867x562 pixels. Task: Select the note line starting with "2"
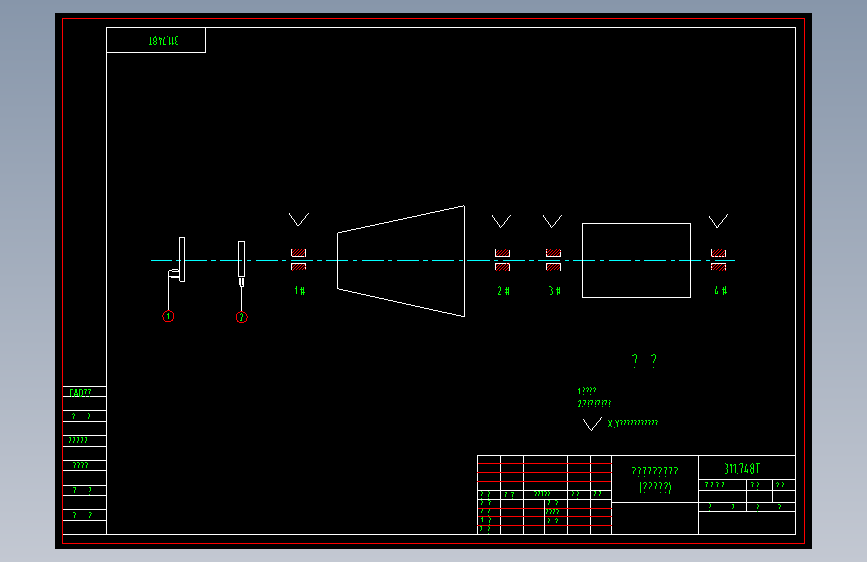click(594, 403)
